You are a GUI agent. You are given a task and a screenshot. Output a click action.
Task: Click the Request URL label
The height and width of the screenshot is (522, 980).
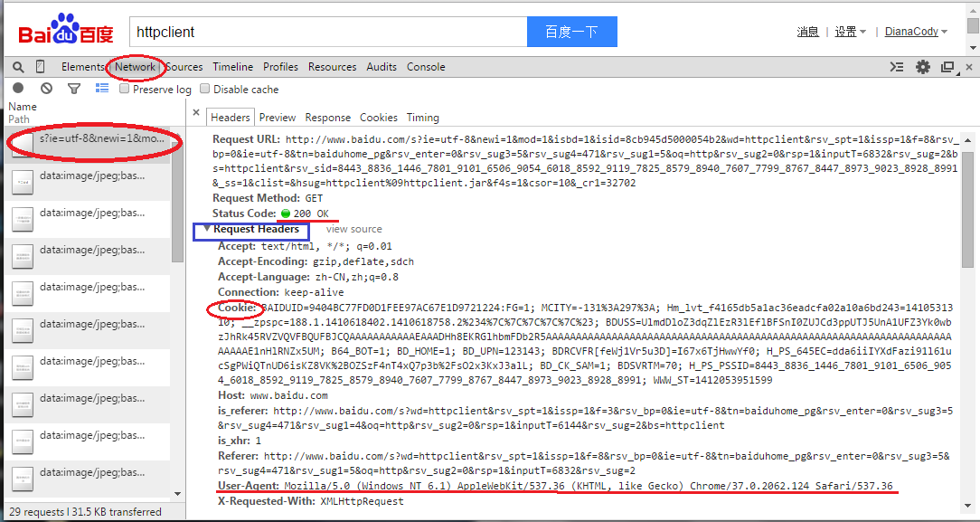click(246, 138)
